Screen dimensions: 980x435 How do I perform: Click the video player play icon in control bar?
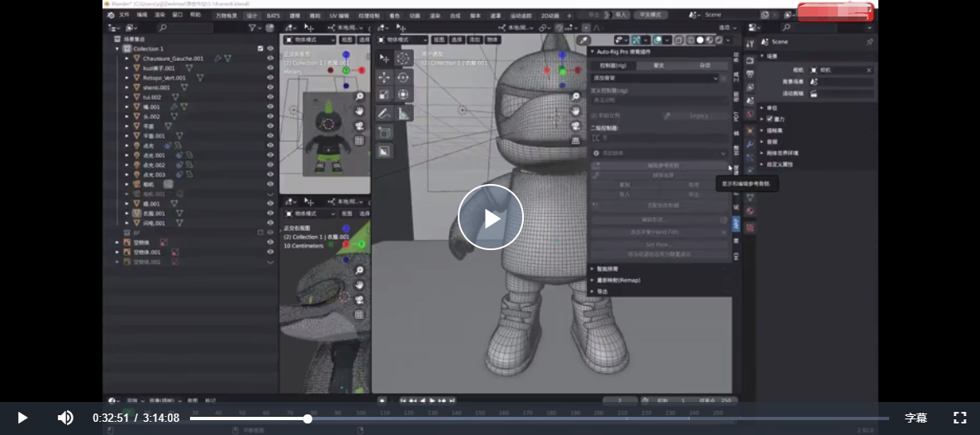point(21,418)
